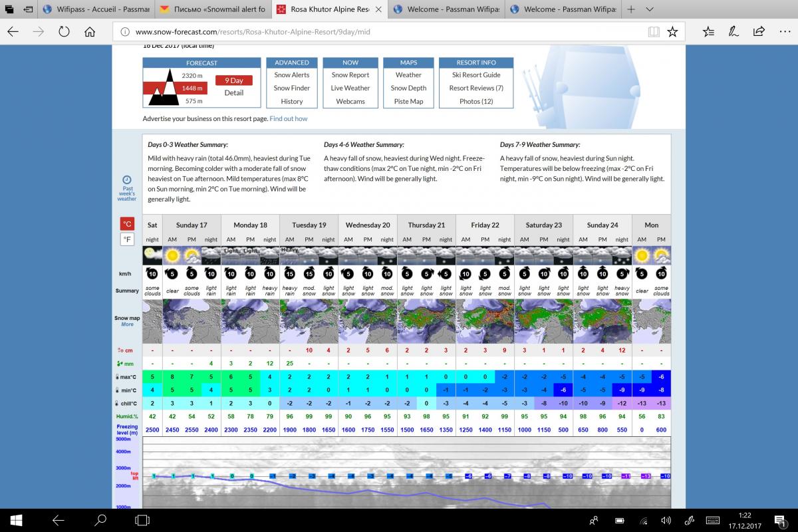The width and height of the screenshot is (798, 532).
Task: Open the browser home page
Action: pos(90,31)
